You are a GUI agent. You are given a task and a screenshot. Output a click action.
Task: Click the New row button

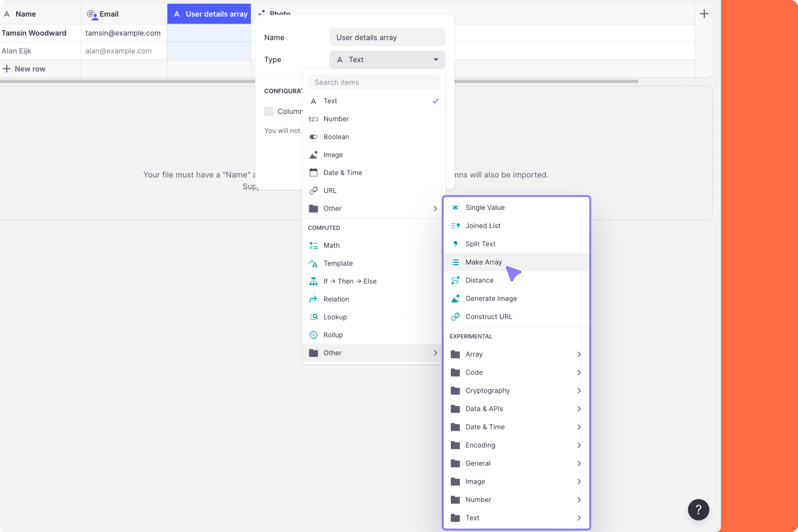(25, 68)
